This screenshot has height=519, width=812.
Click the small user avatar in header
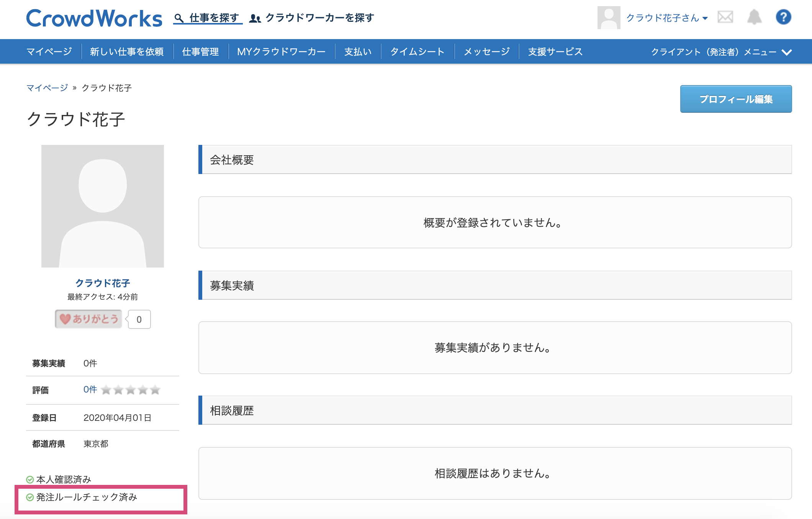pyautogui.click(x=609, y=18)
